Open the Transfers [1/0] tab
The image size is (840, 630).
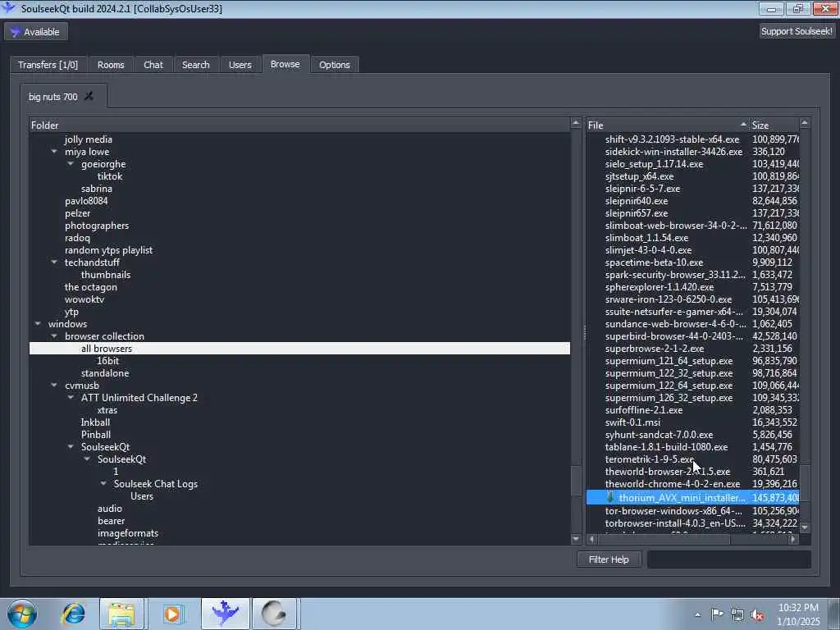pos(48,65)
